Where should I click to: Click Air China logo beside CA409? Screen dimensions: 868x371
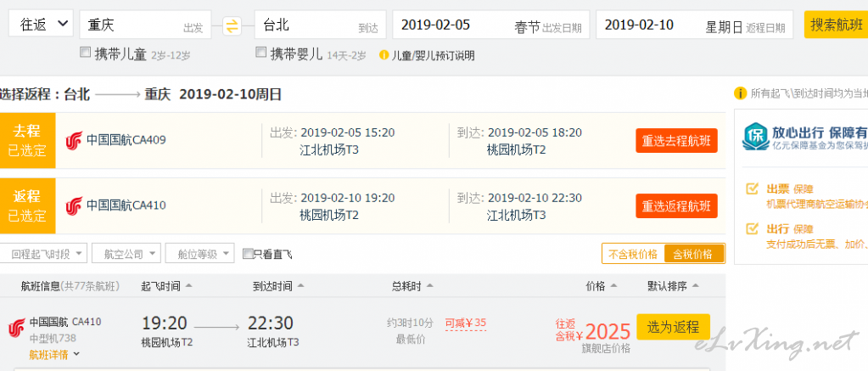click(74, 140)
